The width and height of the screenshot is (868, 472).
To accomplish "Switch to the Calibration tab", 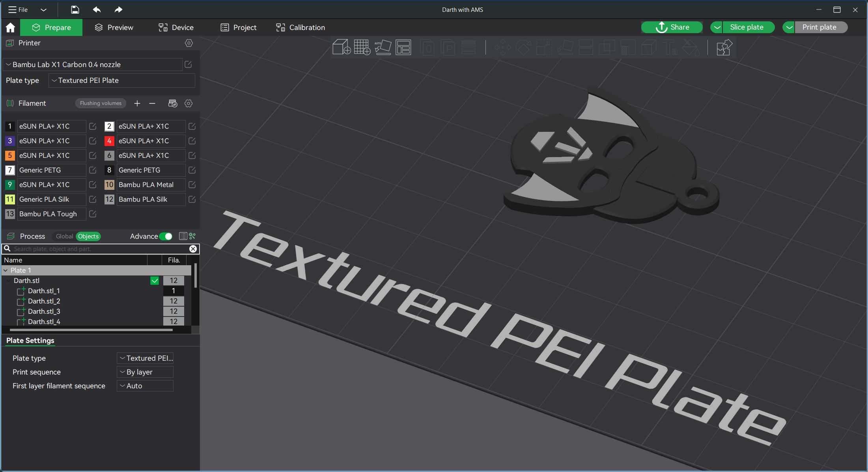I will pos(301,27).
